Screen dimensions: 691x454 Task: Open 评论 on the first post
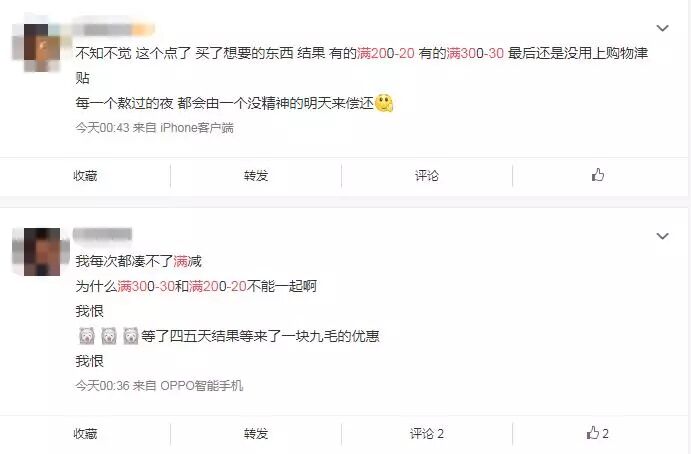point(427,176)
